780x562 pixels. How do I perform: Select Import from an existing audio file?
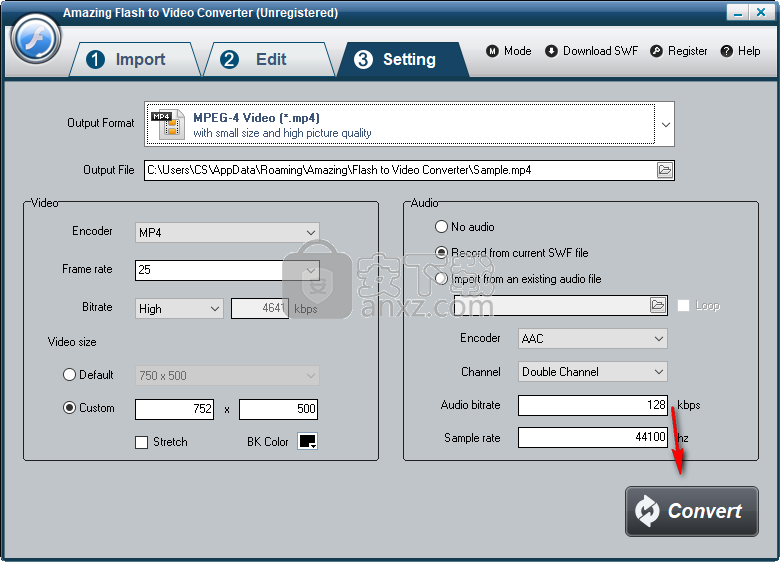tap(441, 279)
